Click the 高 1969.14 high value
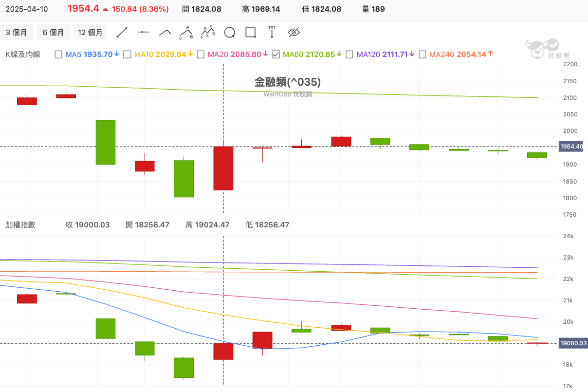The height and width of the screenshot is (392, 588). [x=261, y=9]
